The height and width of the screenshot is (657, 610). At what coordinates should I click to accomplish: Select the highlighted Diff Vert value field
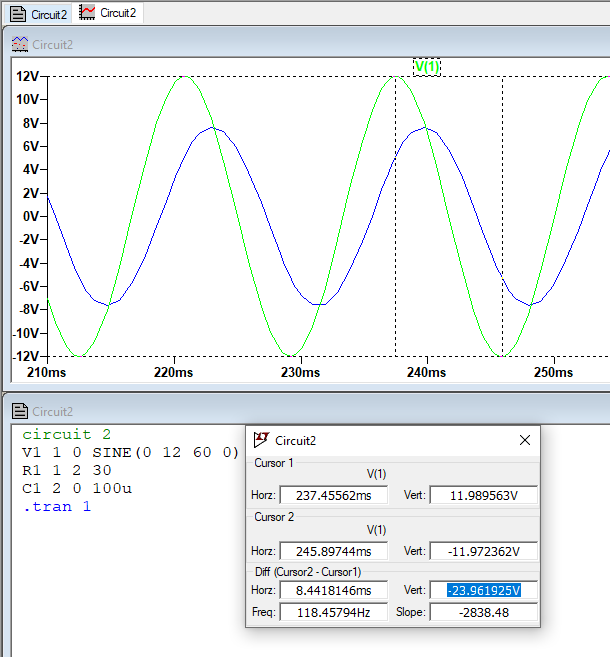(x=483, y=590)
